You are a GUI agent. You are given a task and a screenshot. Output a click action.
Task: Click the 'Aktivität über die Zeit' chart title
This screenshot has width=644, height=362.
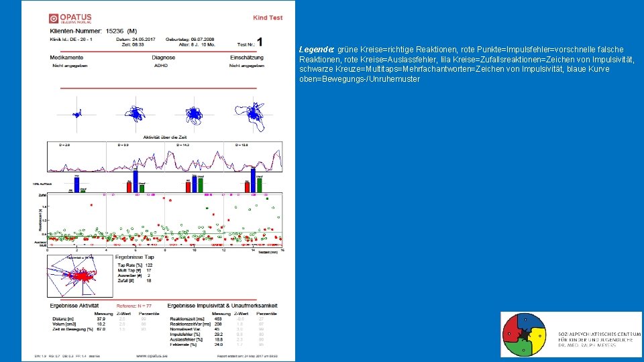pyautogui.click(x=165, y=137)
